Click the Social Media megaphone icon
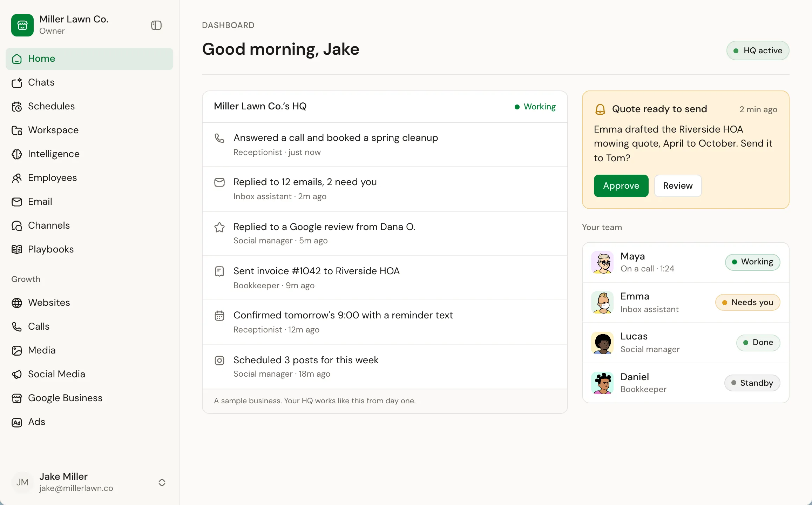Image resolution: width=812 pixels, height=505 pixels. pyautogui.click(x=17, y=374)
